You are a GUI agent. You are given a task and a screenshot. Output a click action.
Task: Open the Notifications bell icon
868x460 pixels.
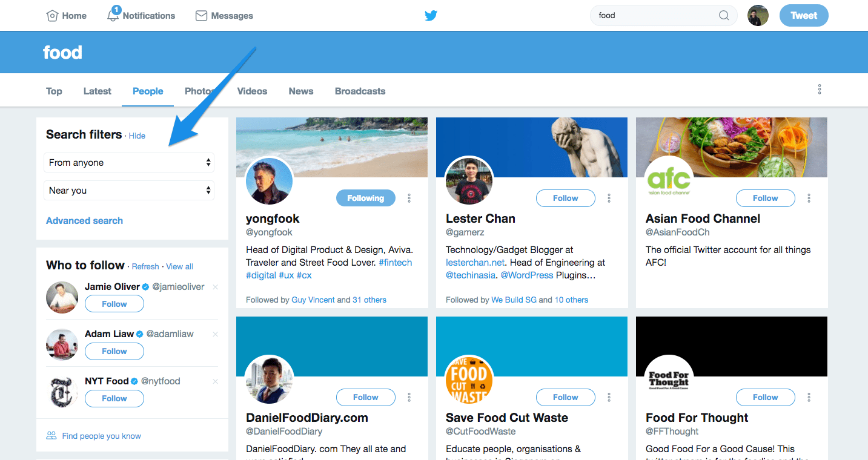click(x=113, y=15)
